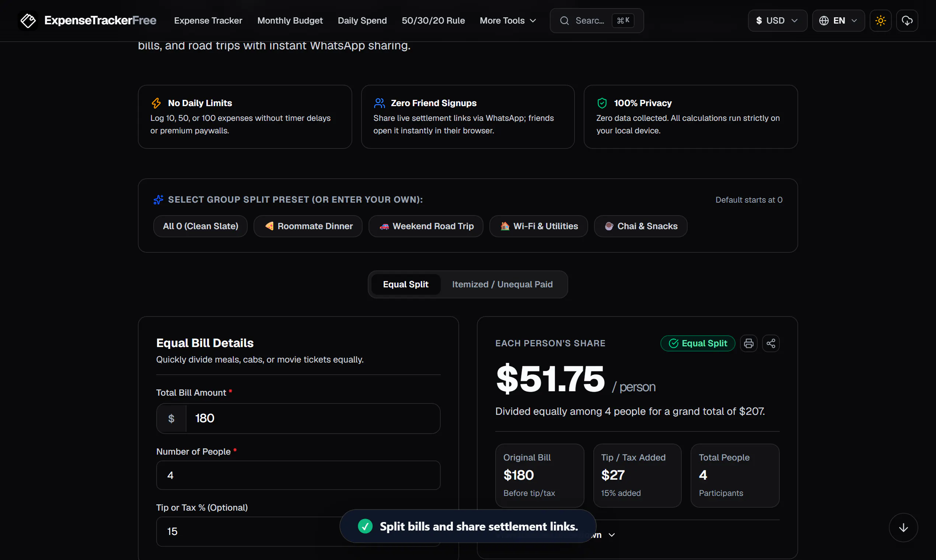
Task: Click the Equal Bill Details heading
Action: (205, 343)
